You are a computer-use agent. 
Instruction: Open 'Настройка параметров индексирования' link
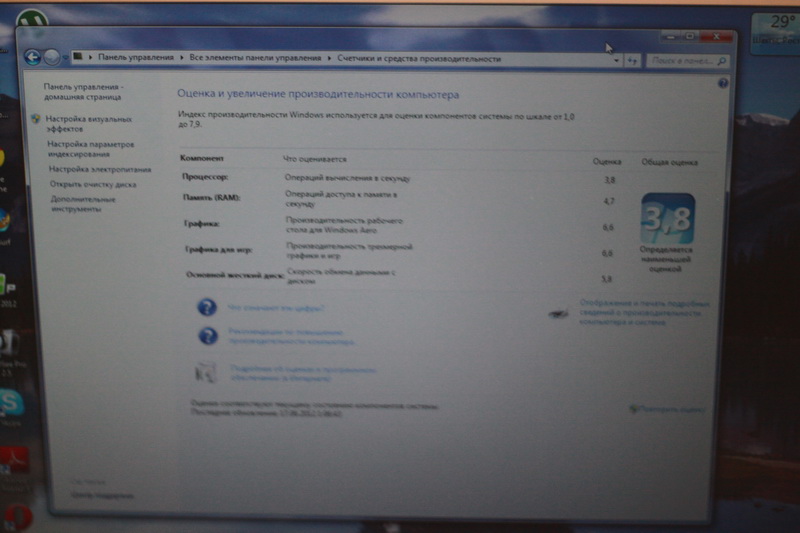pyautogui.click(x=90, y=149)
